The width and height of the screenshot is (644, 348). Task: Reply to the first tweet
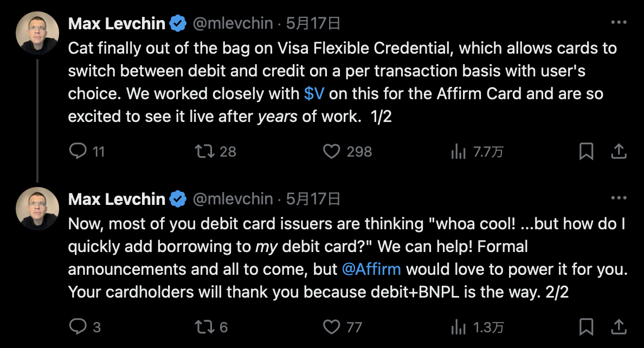(x=78, y=152)
